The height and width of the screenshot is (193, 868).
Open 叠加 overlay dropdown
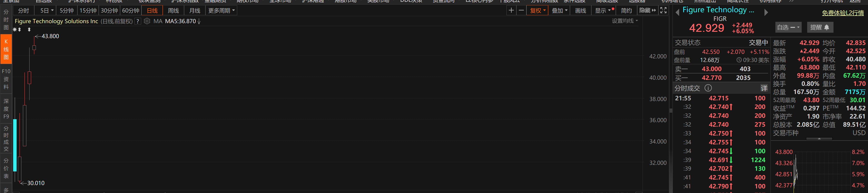[x=559, y=10]
